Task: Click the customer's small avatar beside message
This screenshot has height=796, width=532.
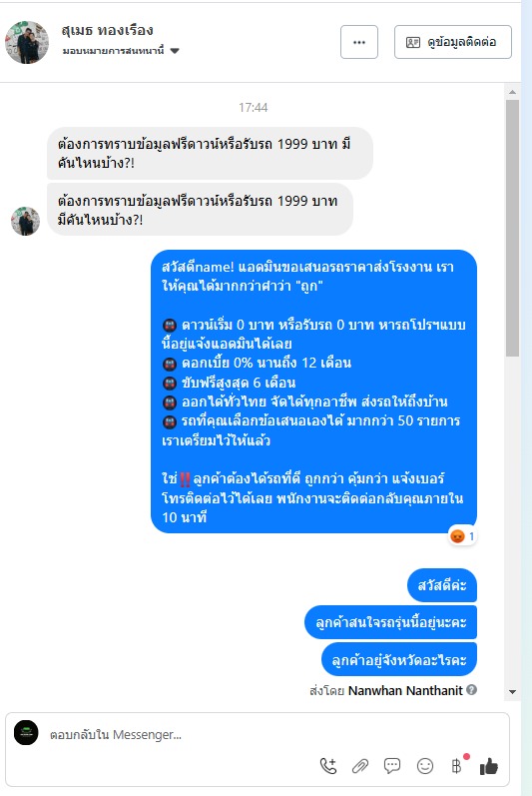Action: point(25,221)
